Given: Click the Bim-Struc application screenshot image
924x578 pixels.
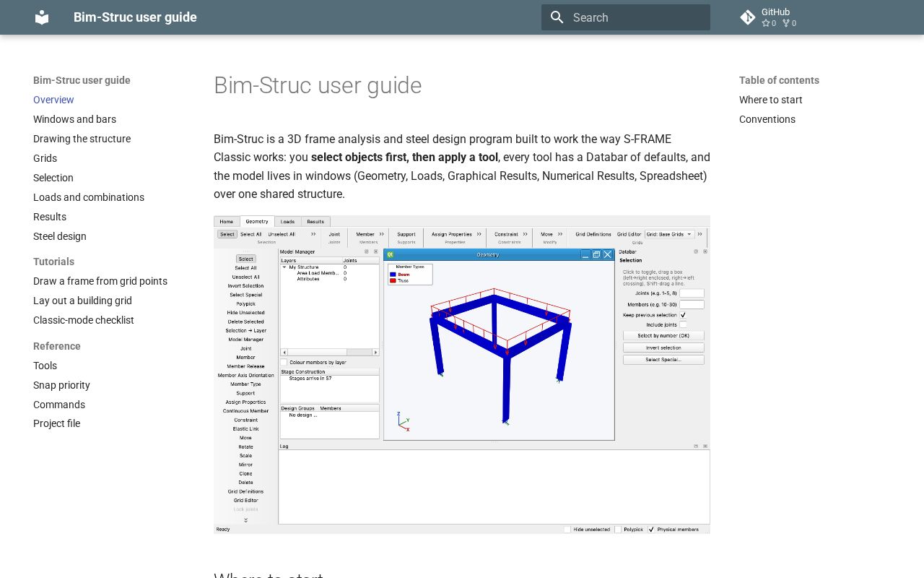Looking at the screenshot, I should 462,374.
